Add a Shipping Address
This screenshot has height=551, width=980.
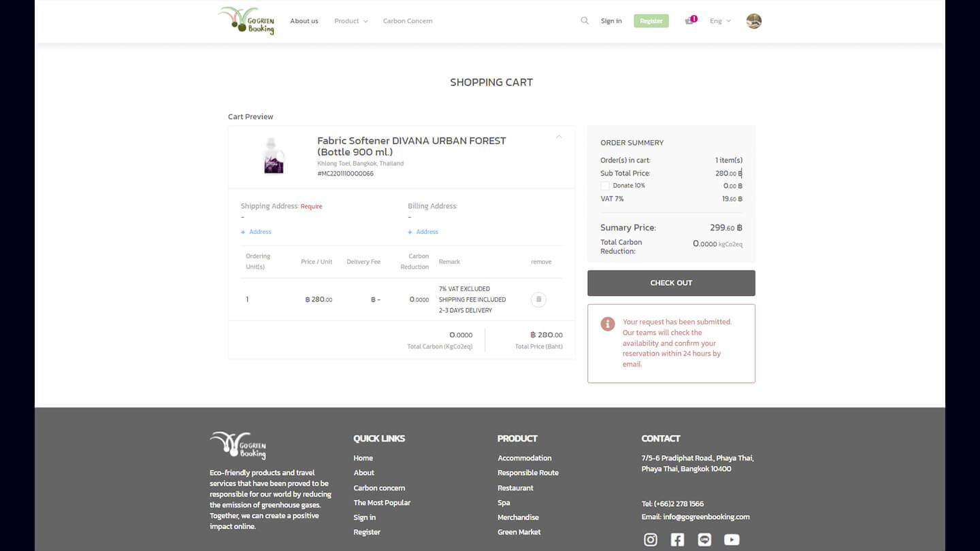pos(256,232)
